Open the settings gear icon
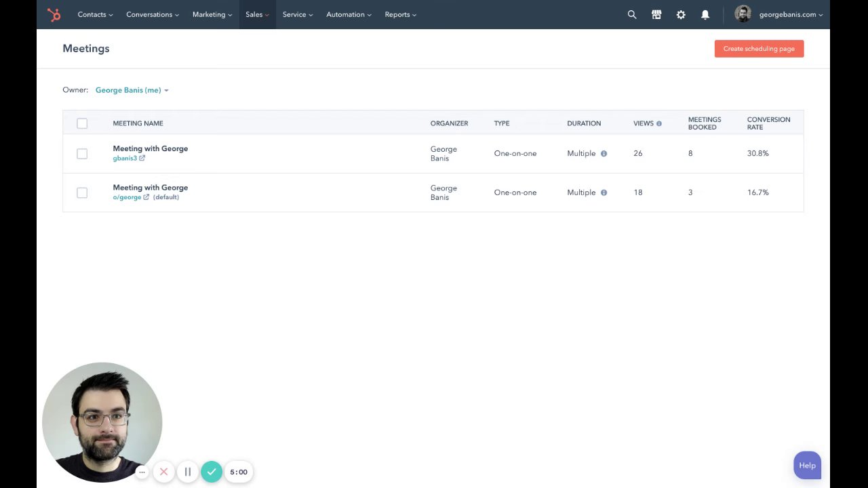The image size is (868, 488). (x=681, y=14)
